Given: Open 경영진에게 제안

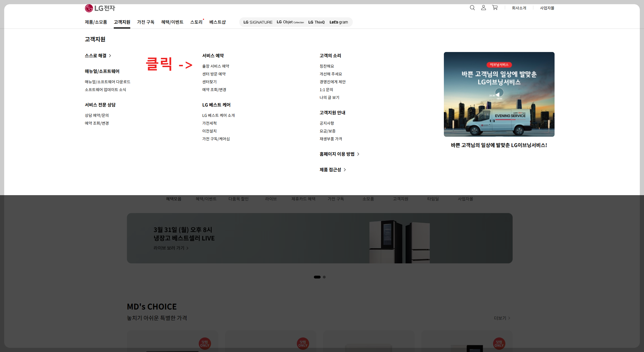Looking at the screenshot, I should click(x=333, y=82).
